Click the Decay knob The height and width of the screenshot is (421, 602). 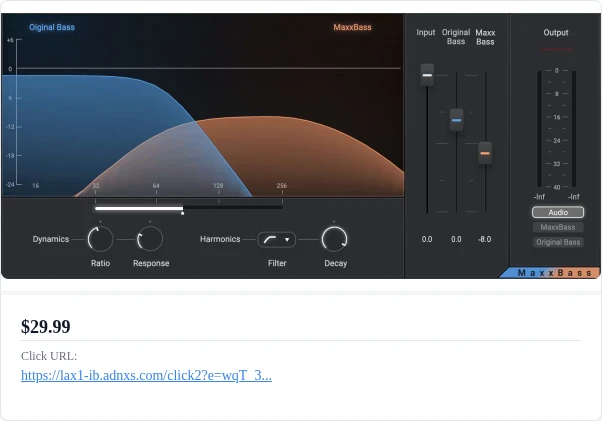click(334, 239)
